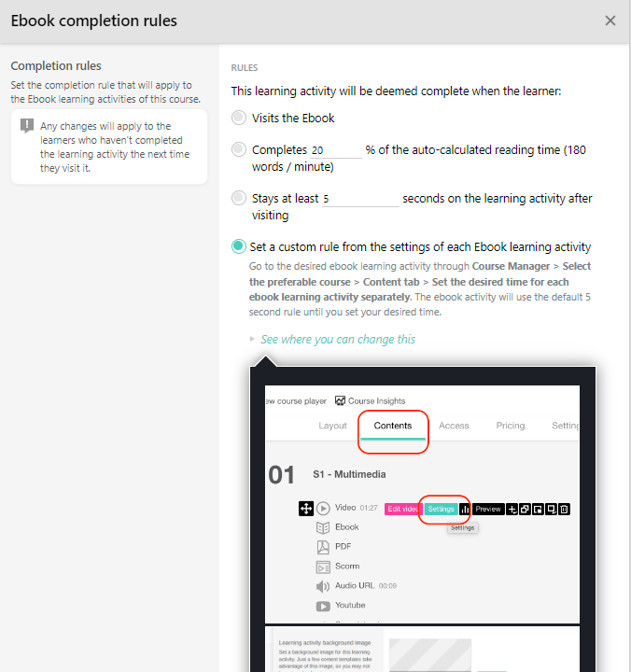631x672 pixels.
Task: Click the pink Edit video button
Action: pyautogui.click(x=402, y=509)
